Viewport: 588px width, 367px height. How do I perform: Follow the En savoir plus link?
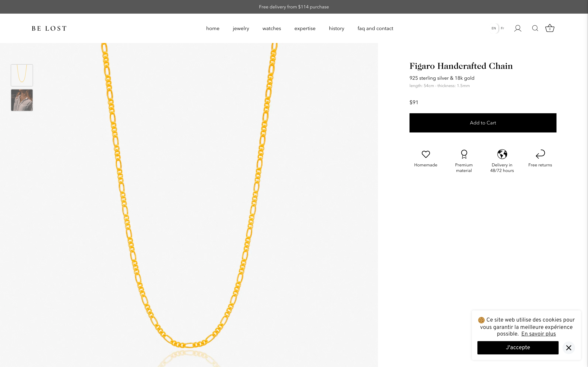click(x=538, y=334)
